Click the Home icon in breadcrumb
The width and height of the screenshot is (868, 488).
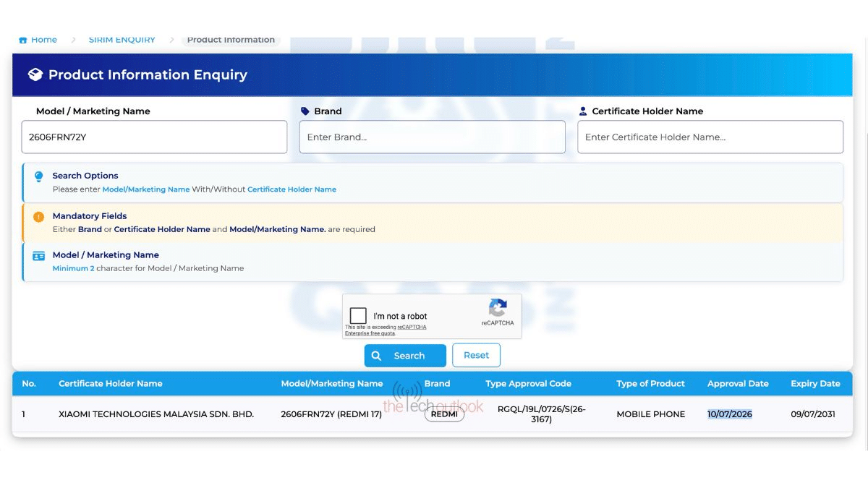tap(22, 40)
